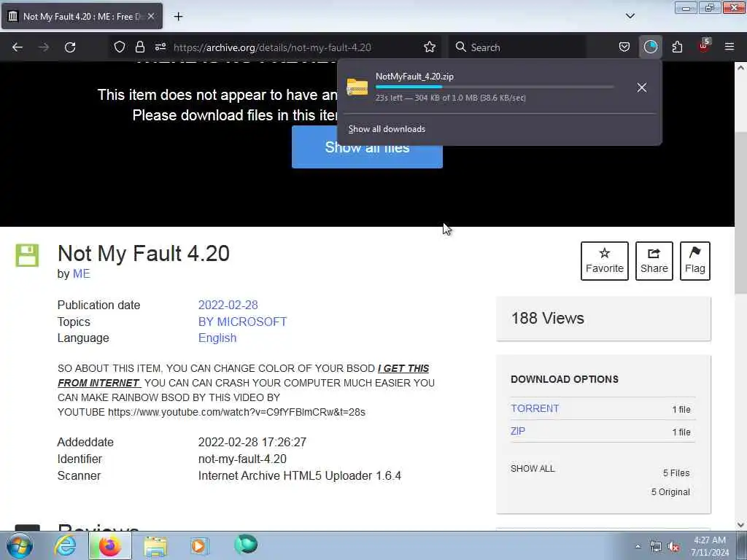Open the English language link

click(x=217, y=338)
